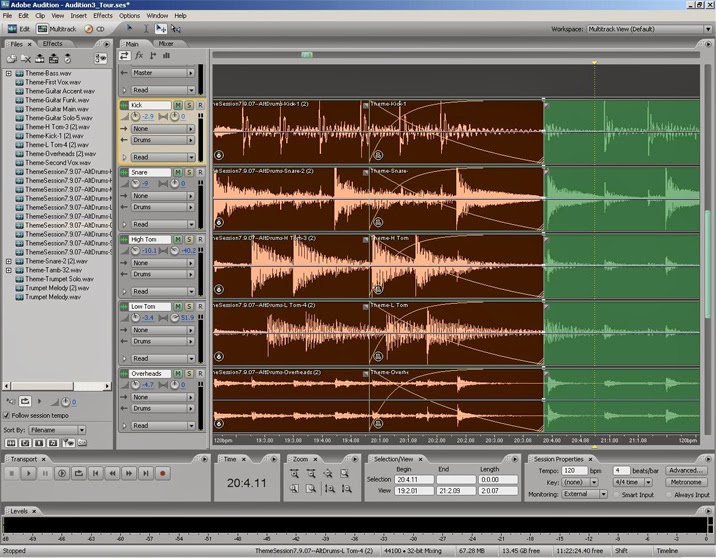Viewport: 716px width, 558px height.
Task: Click the Rewind button in Transport
Action: 112,474
